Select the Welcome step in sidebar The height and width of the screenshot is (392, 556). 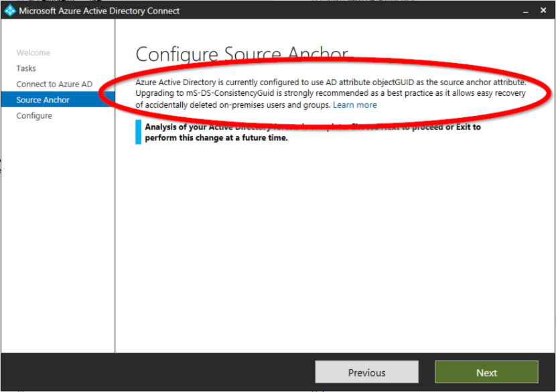[33, 52]
